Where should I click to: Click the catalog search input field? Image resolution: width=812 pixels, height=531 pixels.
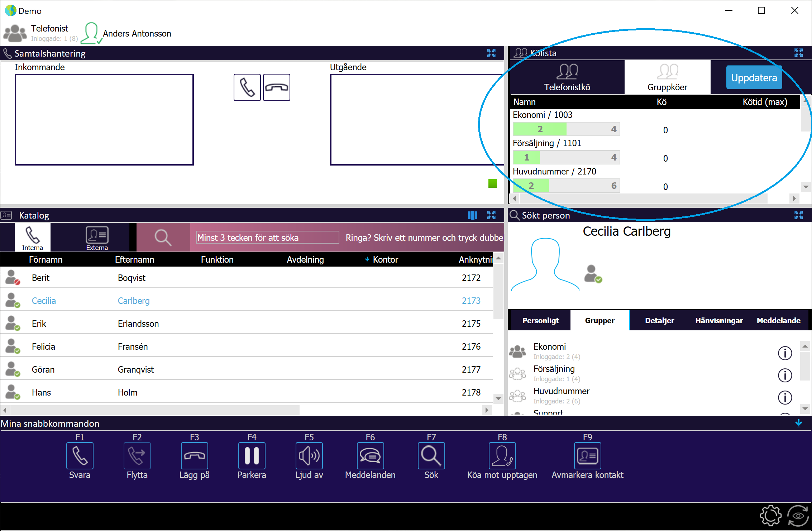[268, 237]
